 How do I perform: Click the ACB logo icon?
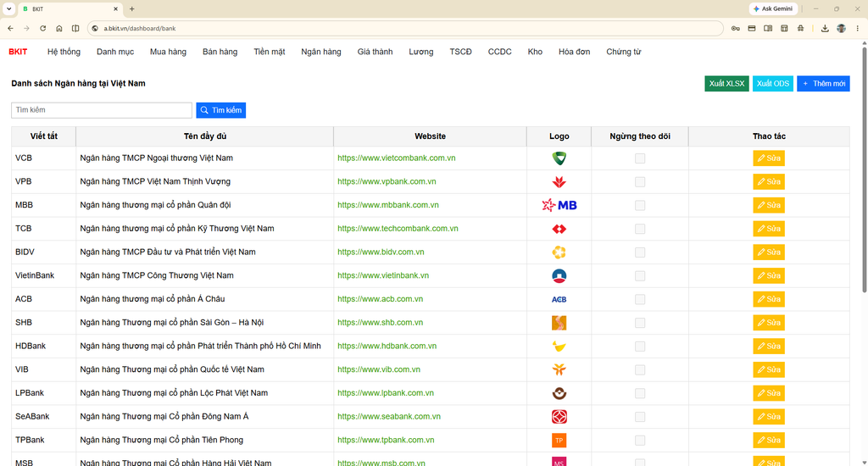pos(559,299)
